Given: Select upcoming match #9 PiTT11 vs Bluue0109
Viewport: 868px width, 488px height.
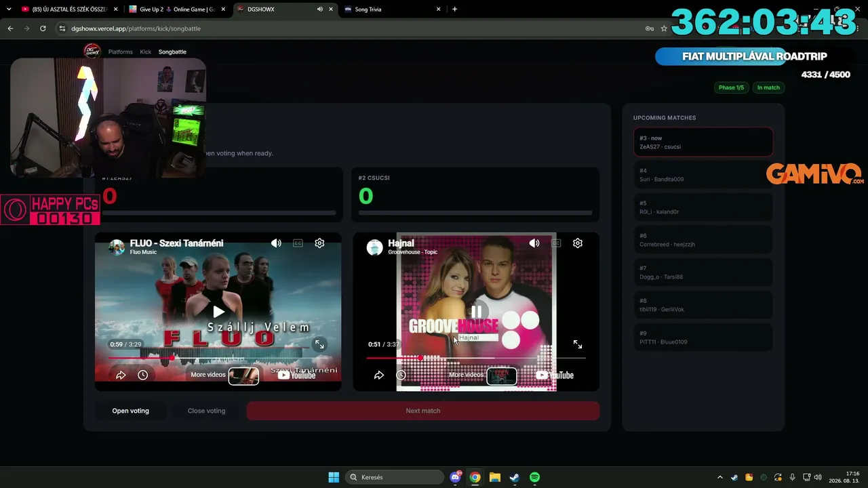Looking at the screenshot, I should [703, 338].
